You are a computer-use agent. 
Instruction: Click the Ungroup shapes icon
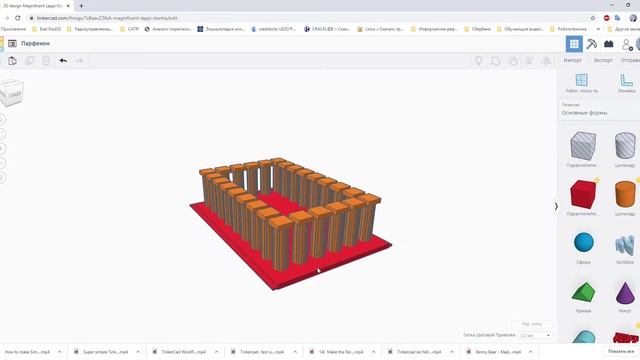(x=513, y=61)
